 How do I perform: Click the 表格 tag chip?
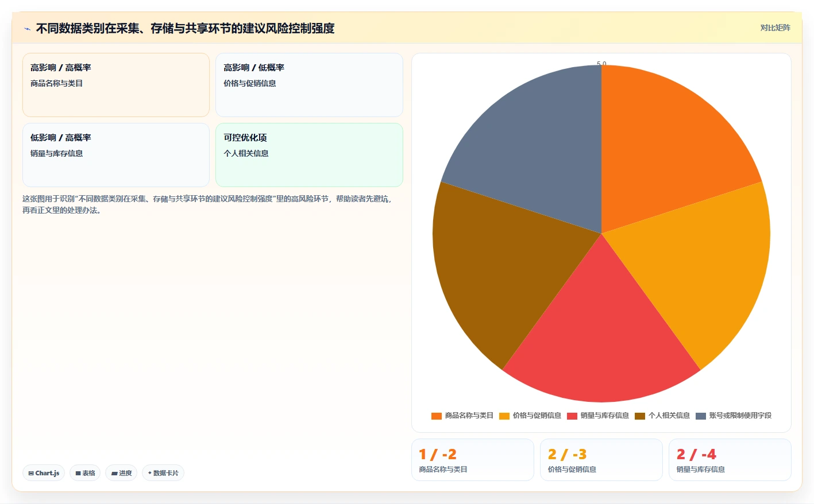(x=85, y=473)
